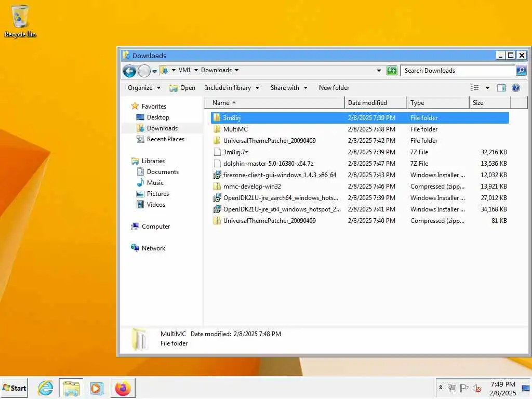Click the volume speaker tray icon
532x399 pixels.
point(477,388)
